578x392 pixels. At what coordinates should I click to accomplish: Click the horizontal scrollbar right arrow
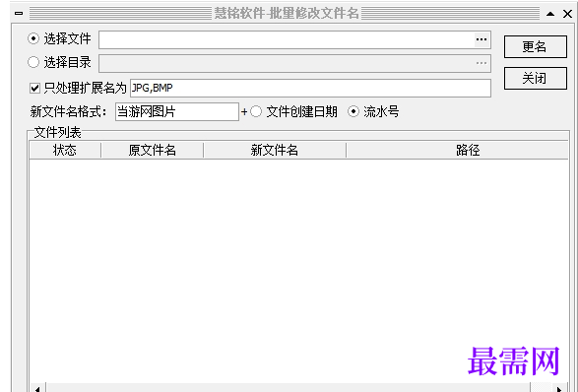pos(559,388)
